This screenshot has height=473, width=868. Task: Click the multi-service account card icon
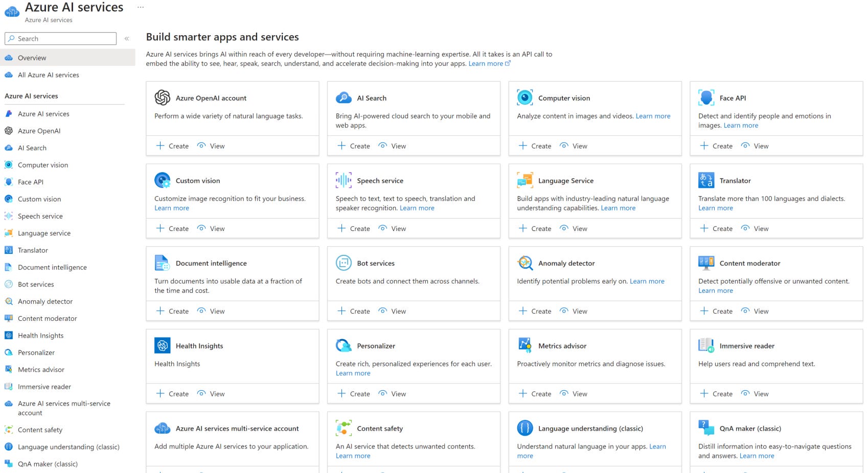click(163, 428)
